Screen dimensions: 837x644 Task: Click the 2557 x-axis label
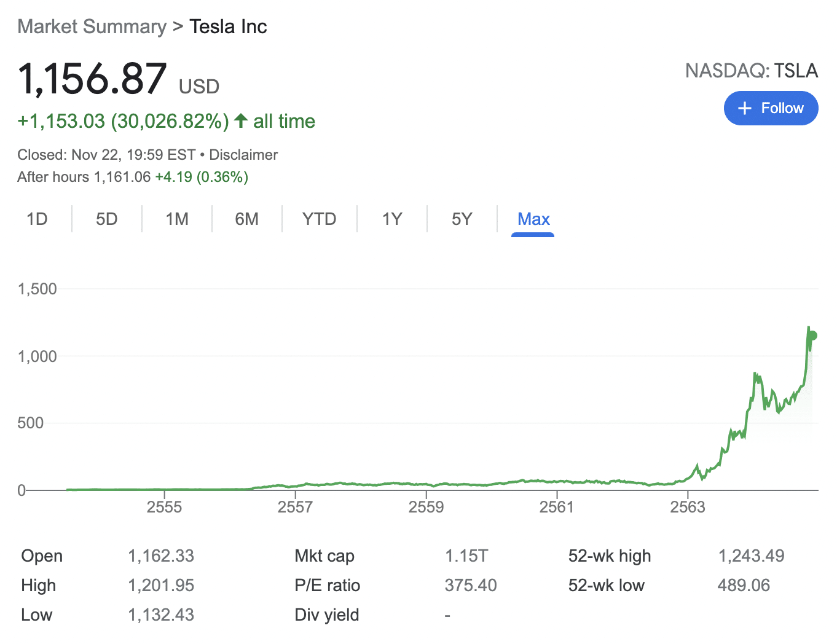[295, 507]
